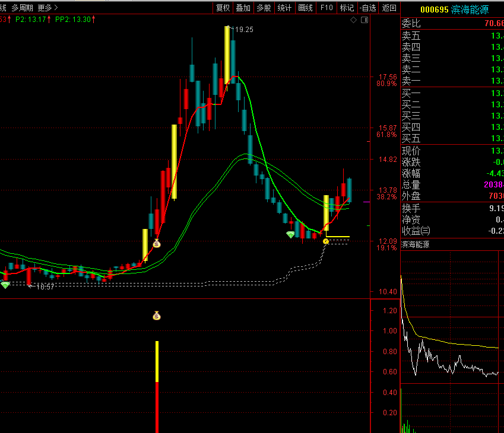Click the stock name 滨海能源 header
Screen dimensions: 504x433
pos(470,9)
